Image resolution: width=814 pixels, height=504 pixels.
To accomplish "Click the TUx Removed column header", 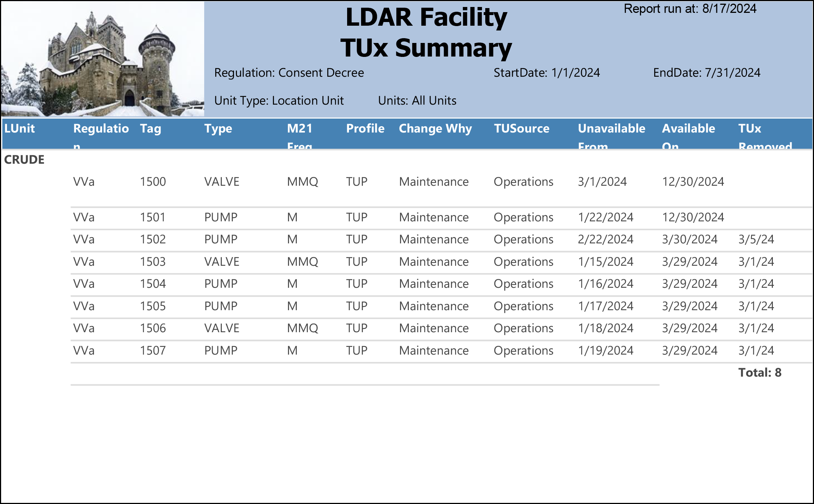I will click(765, 135).
